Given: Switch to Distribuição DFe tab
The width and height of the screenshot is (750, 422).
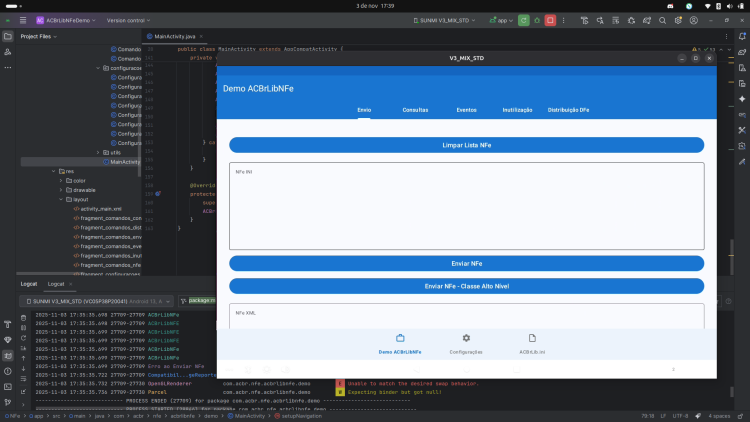Looking at the screenshot, I should (568, 110).
